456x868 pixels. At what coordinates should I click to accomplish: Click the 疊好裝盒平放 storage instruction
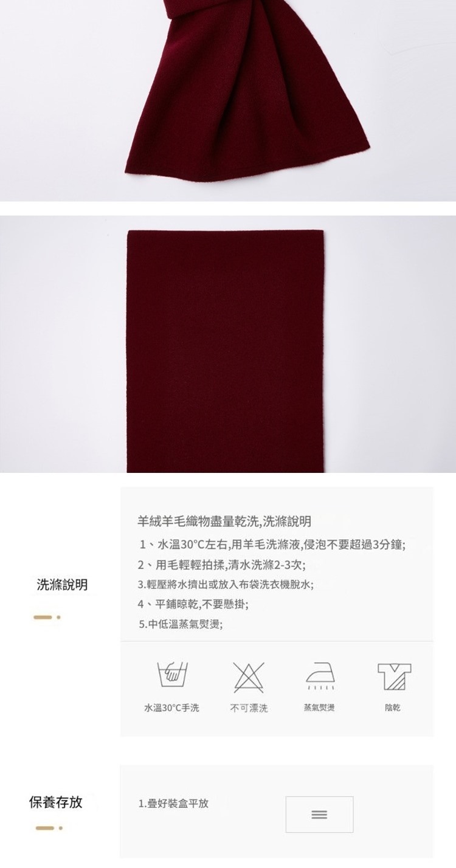click(x=173, y=803)
